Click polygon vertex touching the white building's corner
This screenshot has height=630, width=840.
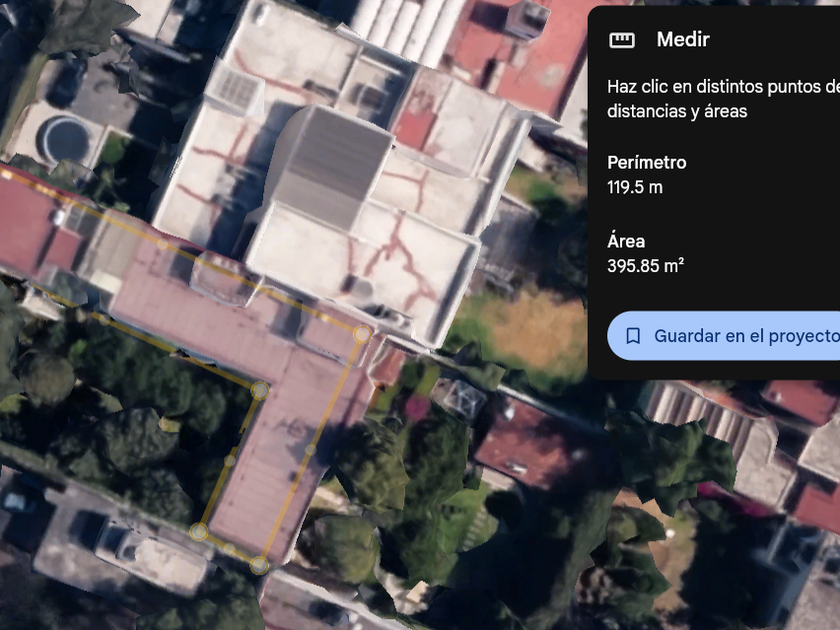coord(362,334)
